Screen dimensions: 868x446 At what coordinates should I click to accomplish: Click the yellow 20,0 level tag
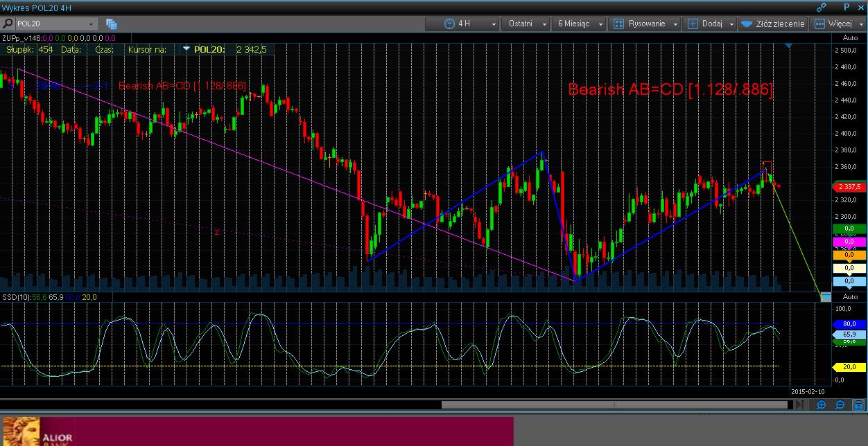[x=849, y=366]
